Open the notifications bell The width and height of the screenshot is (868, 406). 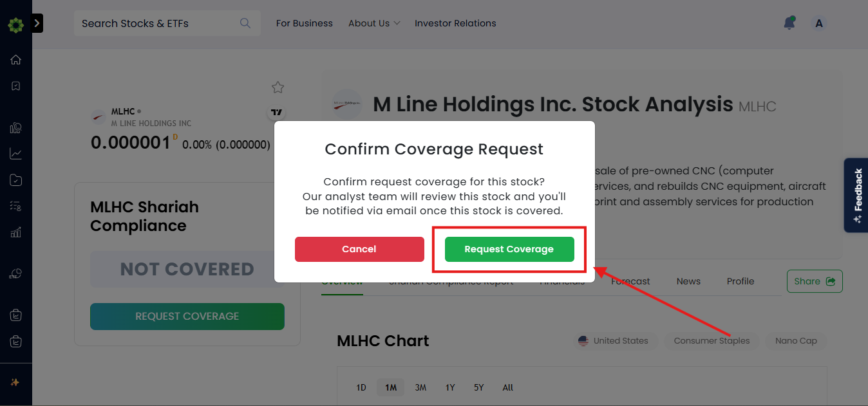pos(789,23)
